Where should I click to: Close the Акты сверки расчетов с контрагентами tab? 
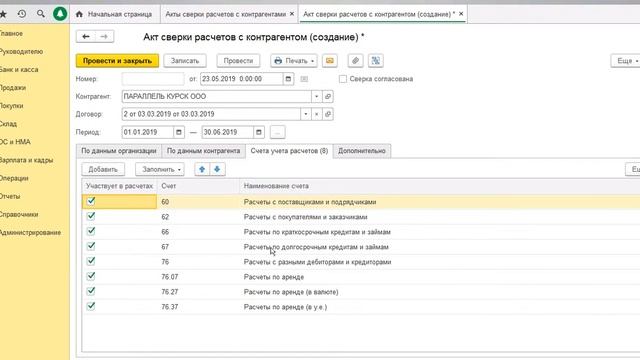[x=292, y=14]
